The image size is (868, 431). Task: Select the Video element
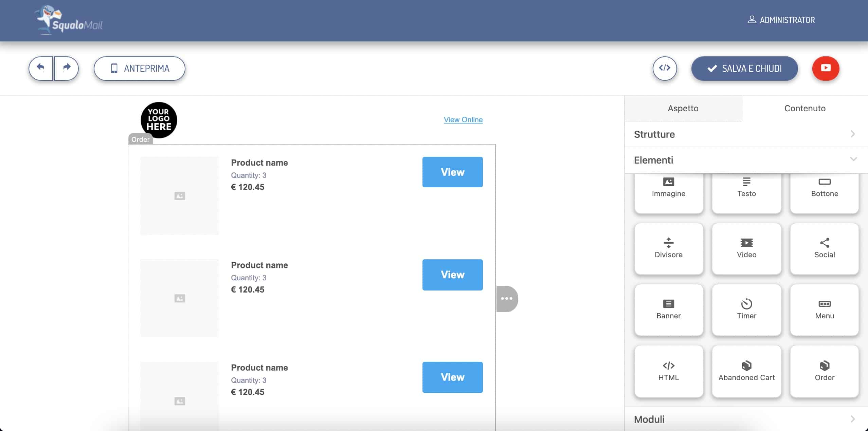coord(746,248)
